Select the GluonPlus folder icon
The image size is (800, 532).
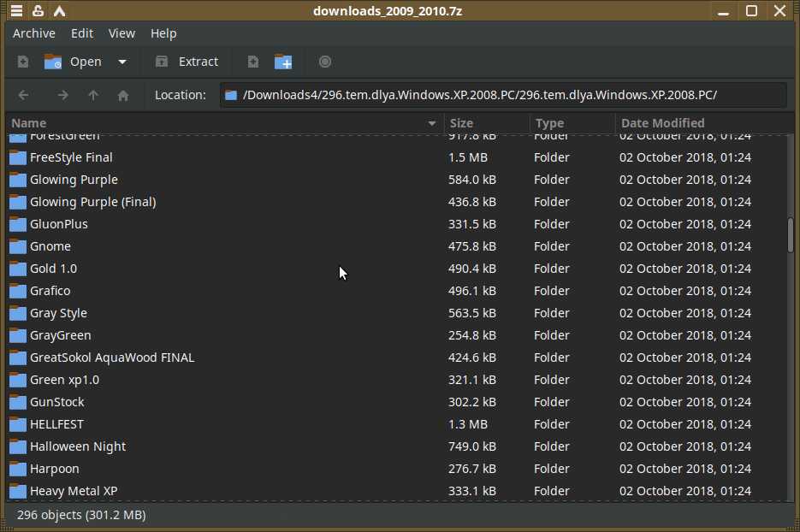18,224
